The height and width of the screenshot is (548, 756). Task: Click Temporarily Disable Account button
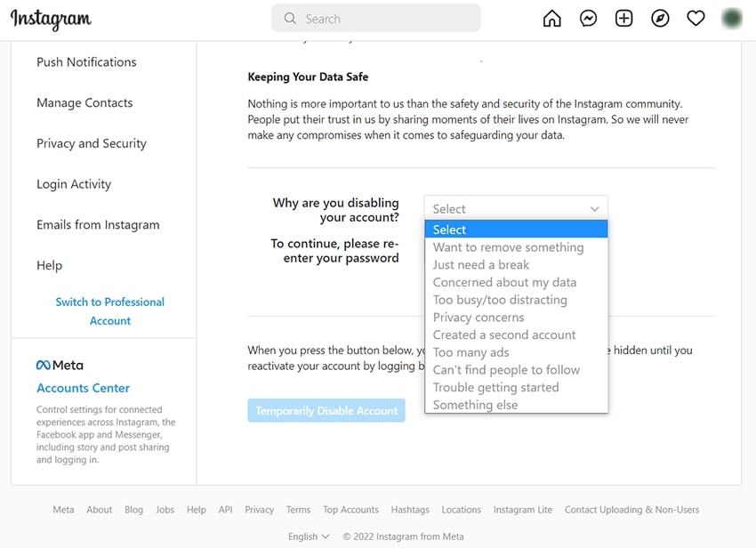[326, 410]
